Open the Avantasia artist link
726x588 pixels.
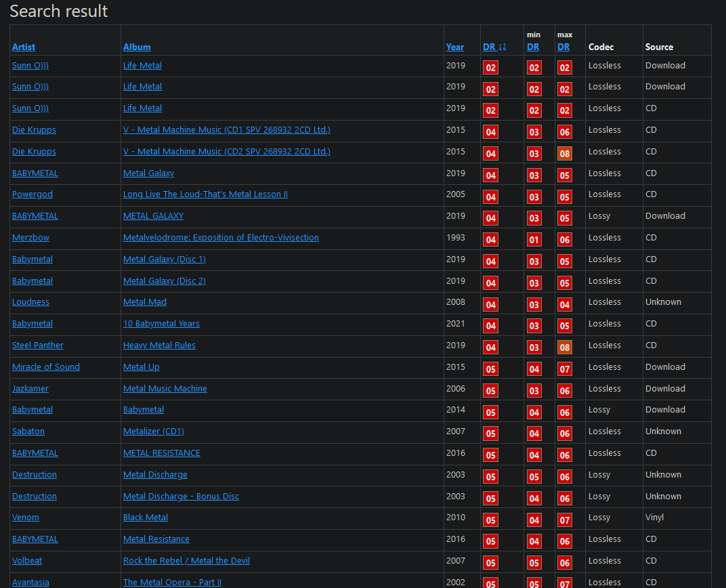point(30,582)
